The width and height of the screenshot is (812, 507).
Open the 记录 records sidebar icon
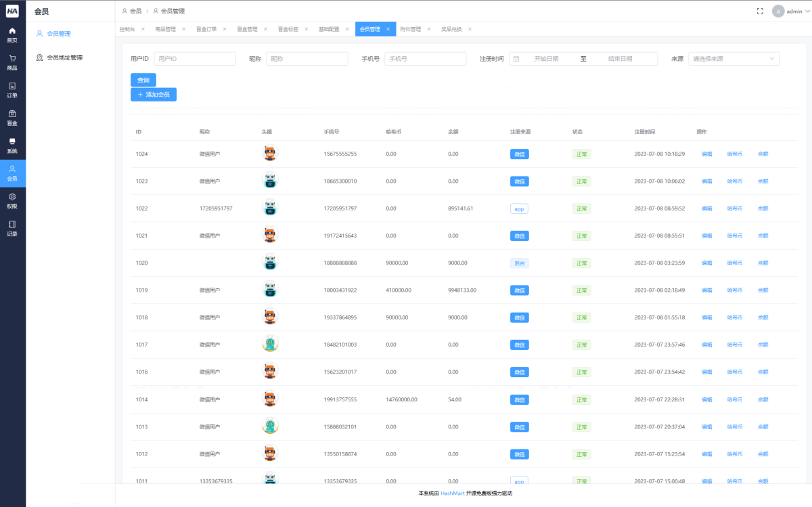coord(12,229)
